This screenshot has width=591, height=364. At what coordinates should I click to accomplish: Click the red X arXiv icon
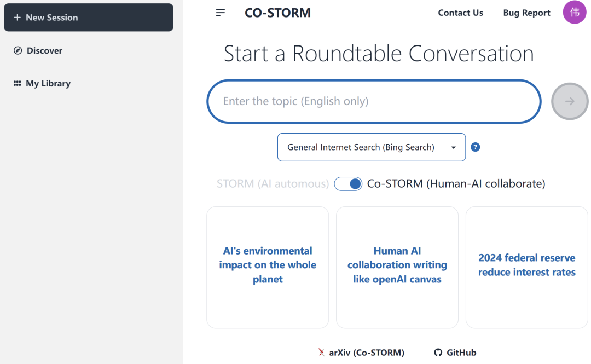(322, 353)
